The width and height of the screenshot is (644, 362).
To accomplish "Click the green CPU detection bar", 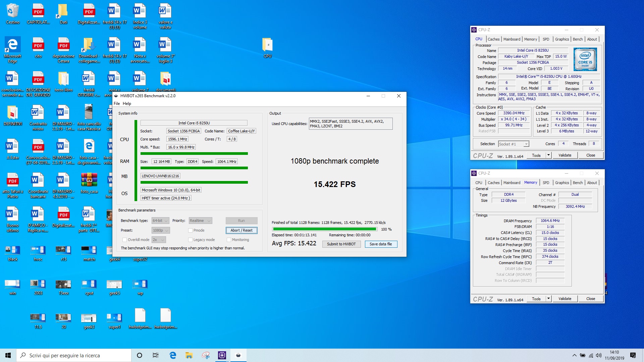I will point(194,154).
